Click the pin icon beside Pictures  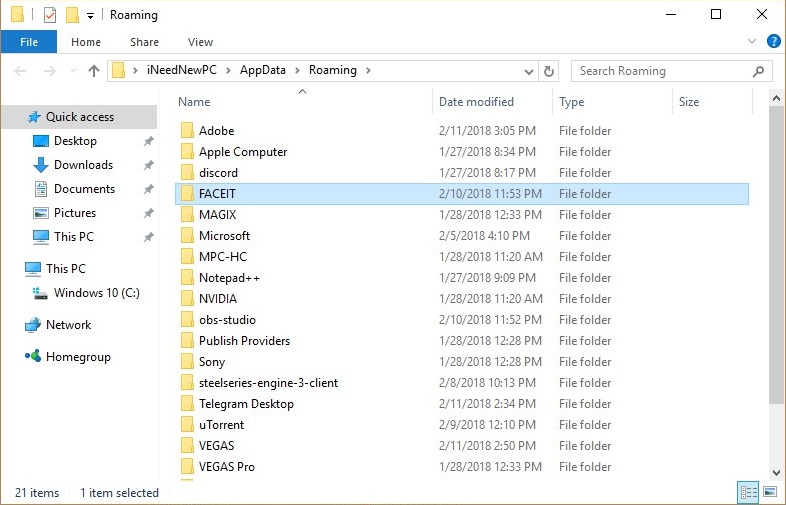click(148, 214)
